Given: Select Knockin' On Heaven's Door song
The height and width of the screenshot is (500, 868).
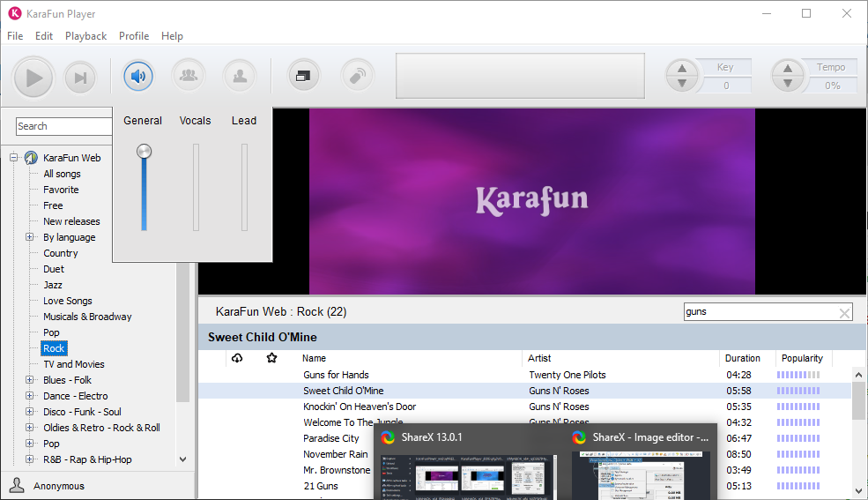Looking at the screenshot, I should pos(360,407).
